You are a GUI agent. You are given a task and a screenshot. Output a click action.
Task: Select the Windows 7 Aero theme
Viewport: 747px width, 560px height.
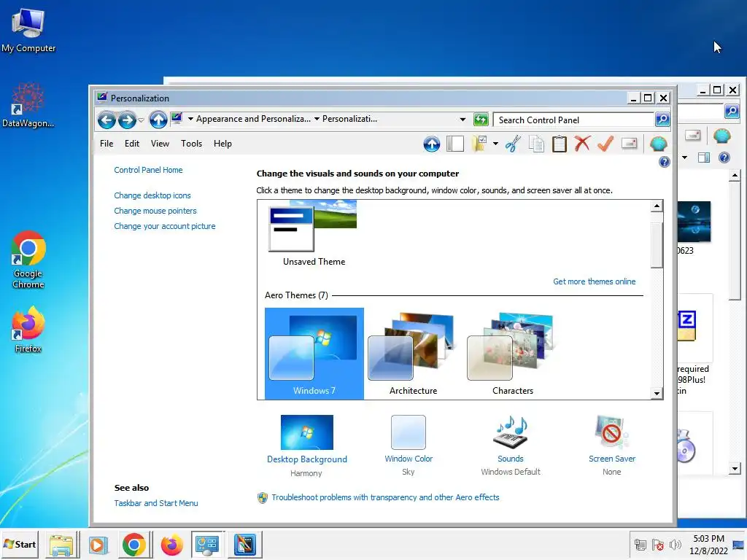pyautogui.click(x=314, y=354)
